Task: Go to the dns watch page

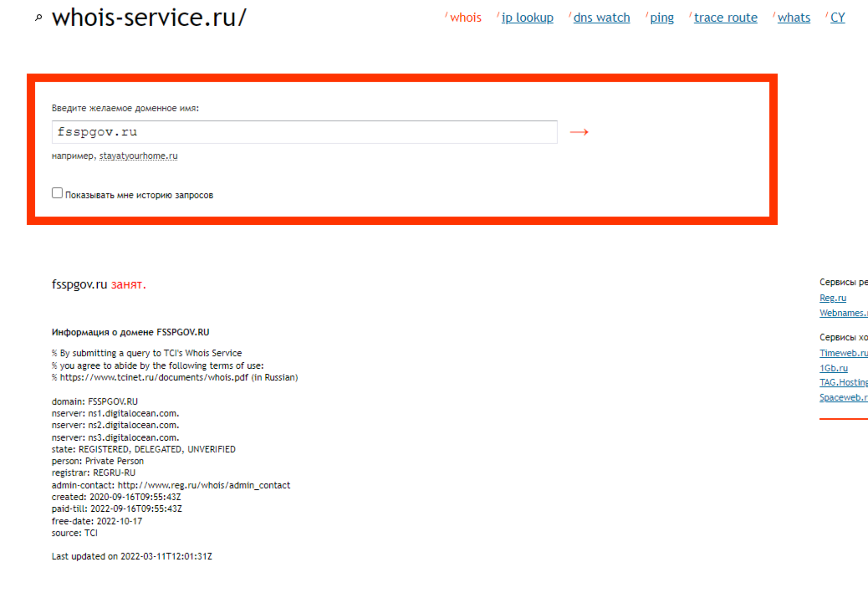Action: point(601,18)
